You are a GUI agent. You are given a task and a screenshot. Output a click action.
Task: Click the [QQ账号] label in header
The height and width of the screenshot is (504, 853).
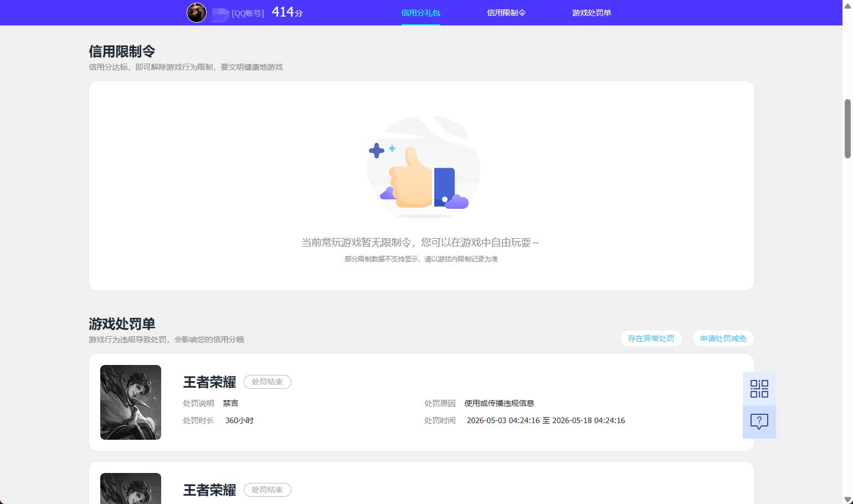[248, 13]
